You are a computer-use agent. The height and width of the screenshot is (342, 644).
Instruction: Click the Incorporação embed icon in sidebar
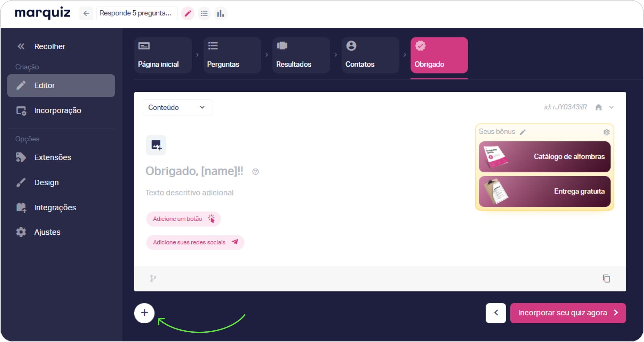(x=21, y=111)
